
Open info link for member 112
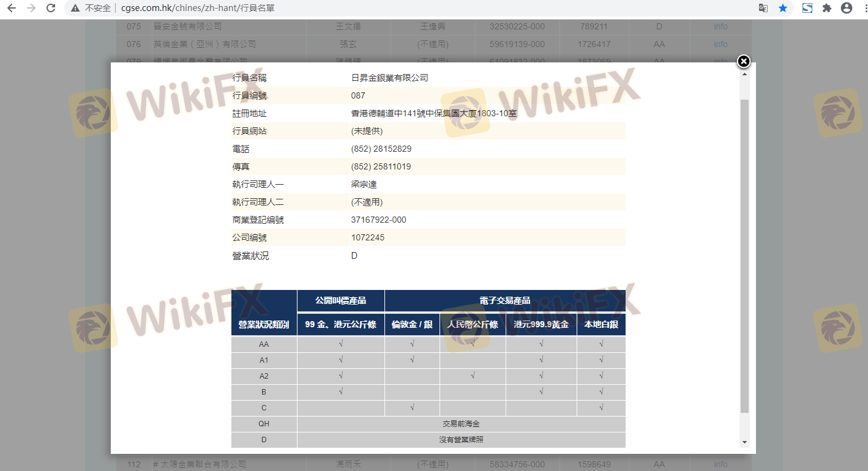(720, 465)
